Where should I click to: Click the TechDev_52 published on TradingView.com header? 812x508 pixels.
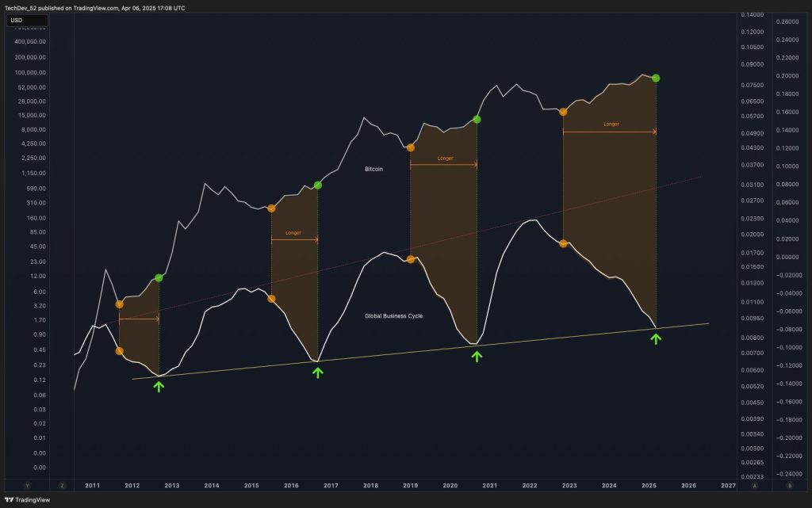pos(95,8)
